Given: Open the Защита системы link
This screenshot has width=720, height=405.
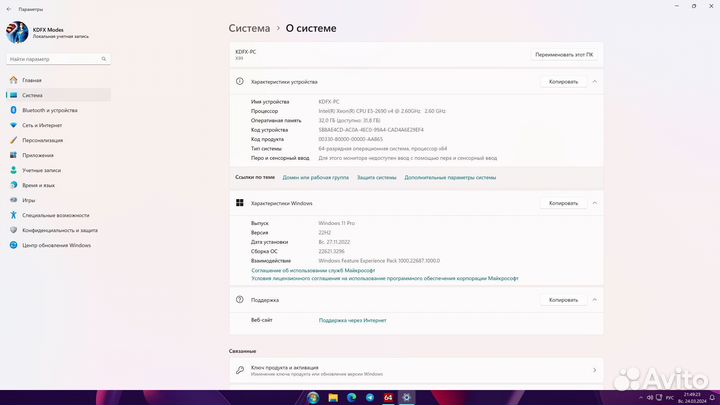Looking at the screenshot, I should click(x=377, y=177).
